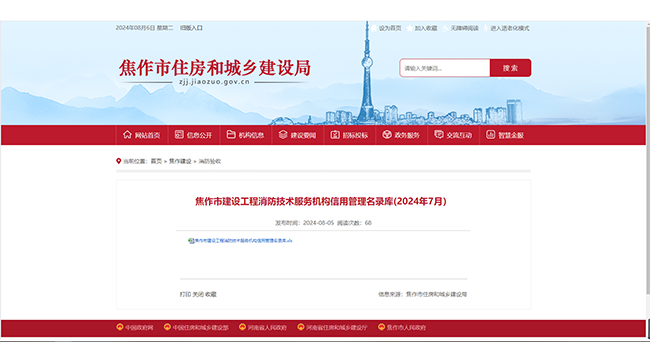Click the layered icon for 建设要闻
The width and height of the screenshot is (650, 360).
[x=283, y=134]
